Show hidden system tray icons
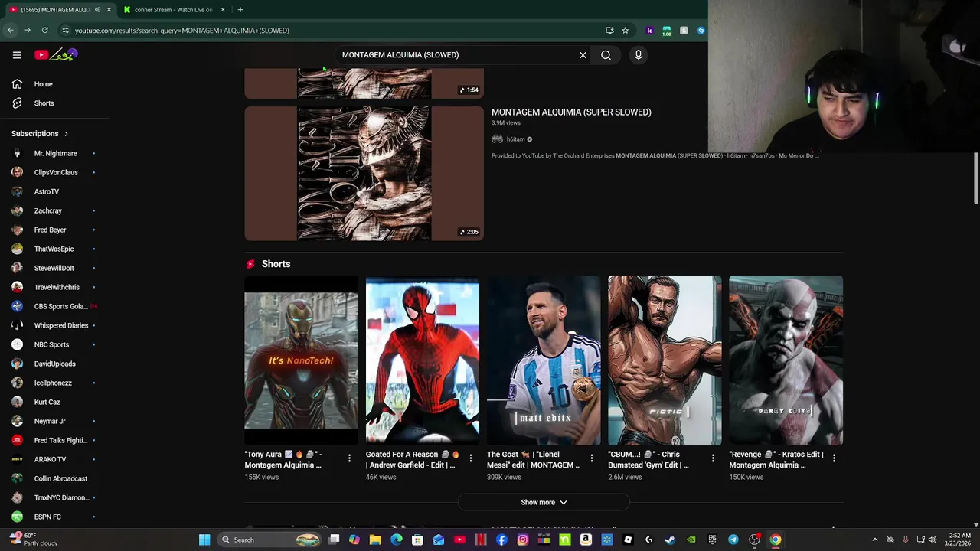The height and width of the screenshot is (551, 980). (874, 540)
